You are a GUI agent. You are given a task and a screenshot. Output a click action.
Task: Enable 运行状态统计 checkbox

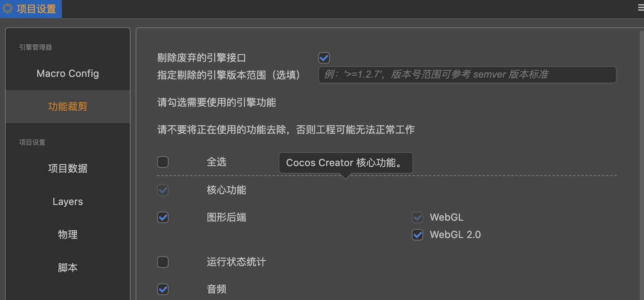163,262
